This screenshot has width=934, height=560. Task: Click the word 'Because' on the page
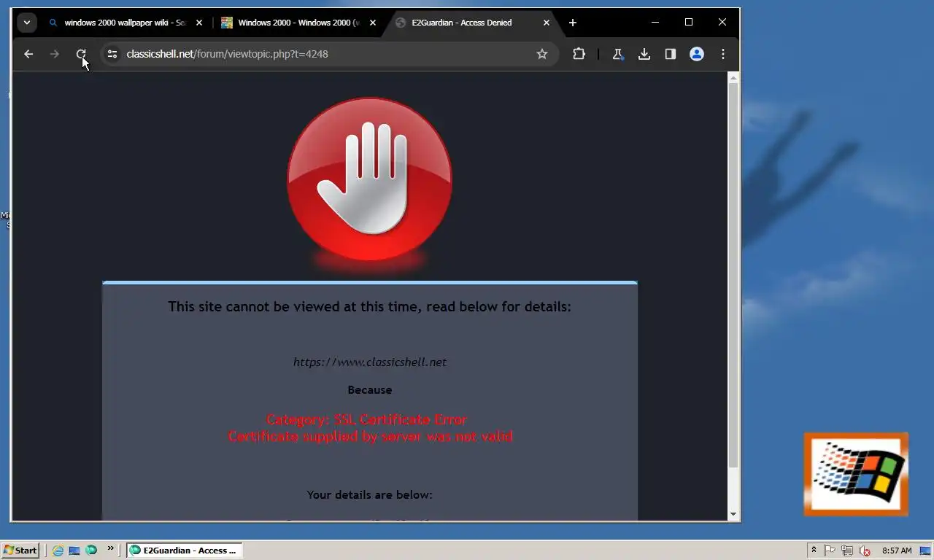(370, 390)
